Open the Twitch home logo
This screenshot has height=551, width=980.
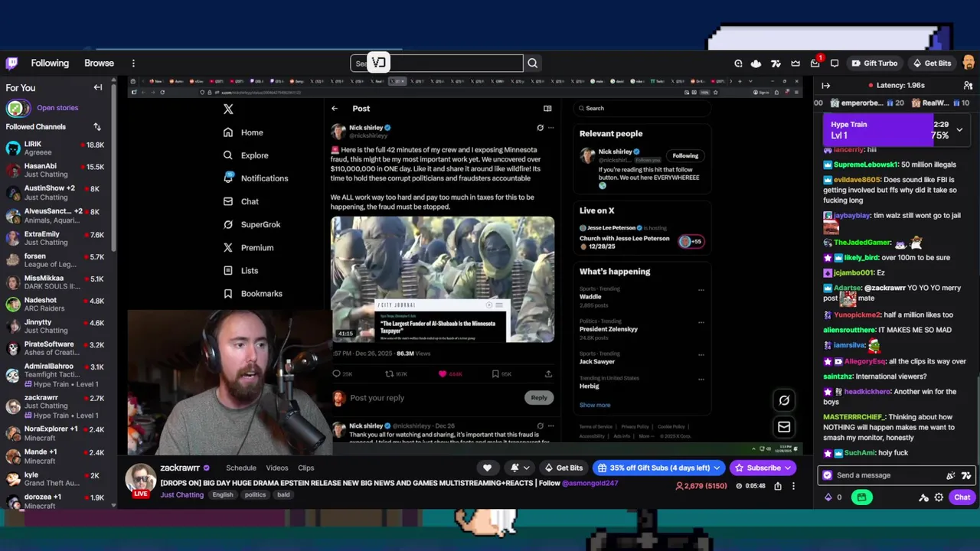[11, 64]
